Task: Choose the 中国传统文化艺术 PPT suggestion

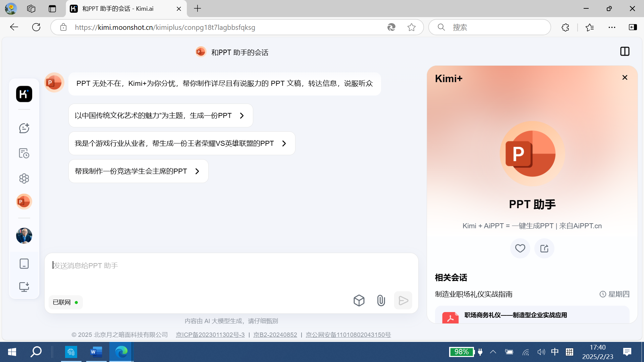Action: point(161,116)
